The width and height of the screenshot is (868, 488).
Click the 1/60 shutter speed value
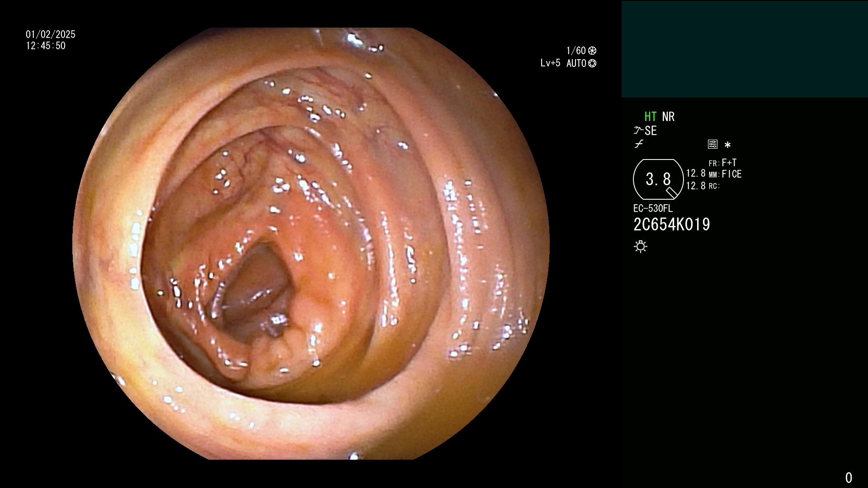[x=576, y=51]
